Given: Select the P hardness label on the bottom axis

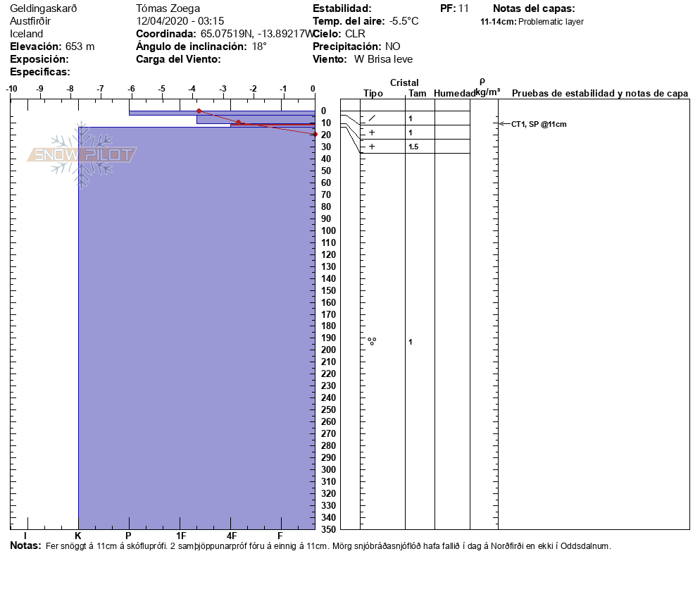Looking at the screenshot, I should (x=129, y=536).
